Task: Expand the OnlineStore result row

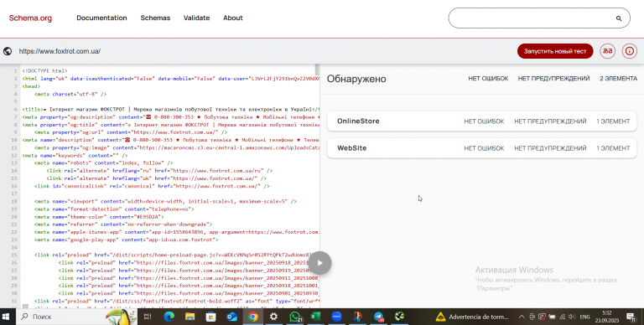Action: [x=482, y=121]
